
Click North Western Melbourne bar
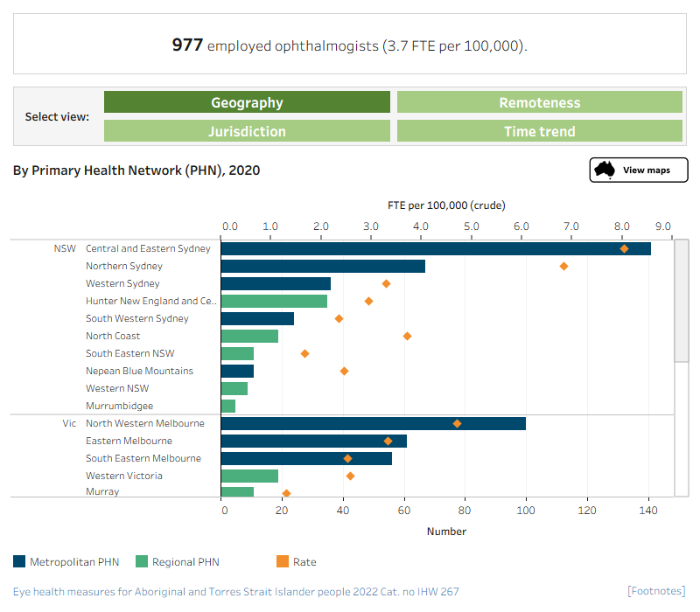coord(374,424)
